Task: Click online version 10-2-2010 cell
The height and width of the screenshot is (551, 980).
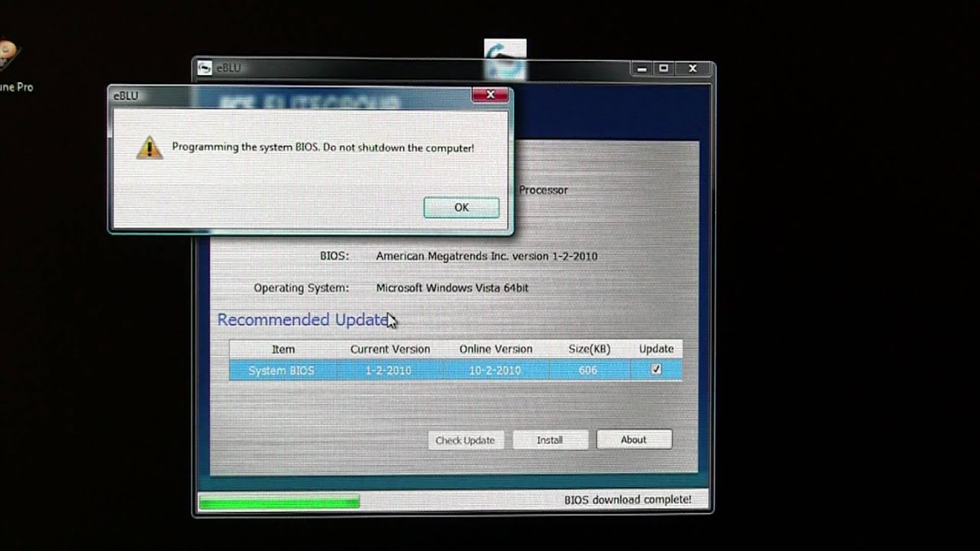Action: point(495,370)
